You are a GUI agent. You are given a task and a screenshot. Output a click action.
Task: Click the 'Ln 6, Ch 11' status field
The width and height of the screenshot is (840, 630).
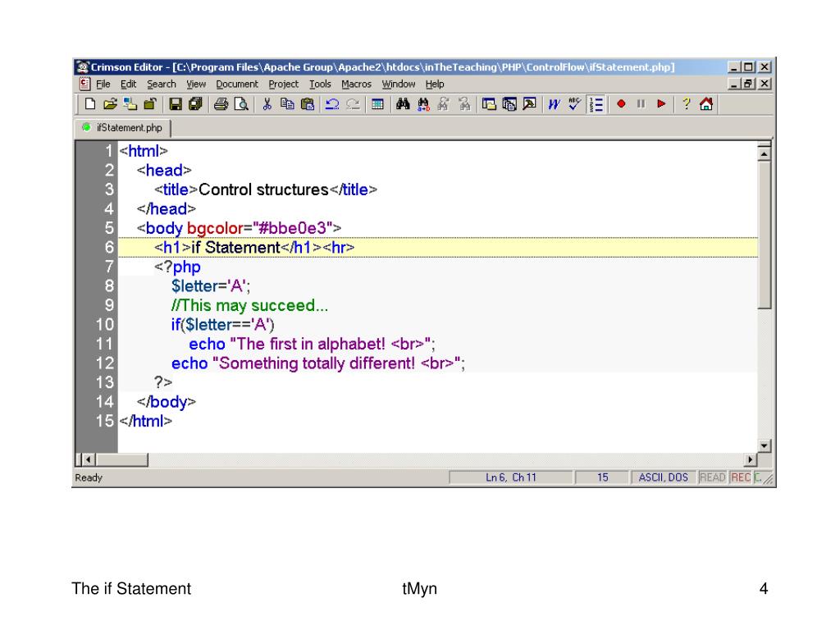tap(510, 477)
